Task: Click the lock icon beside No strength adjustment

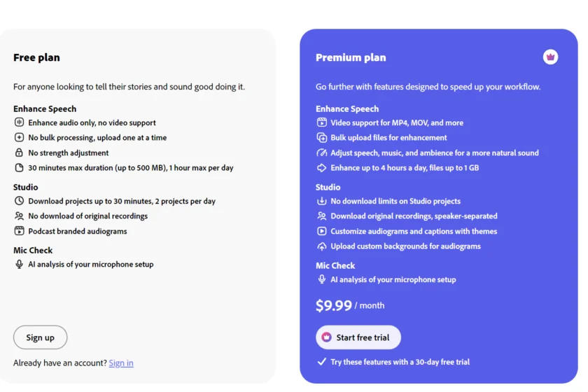Action: [19, 153]
